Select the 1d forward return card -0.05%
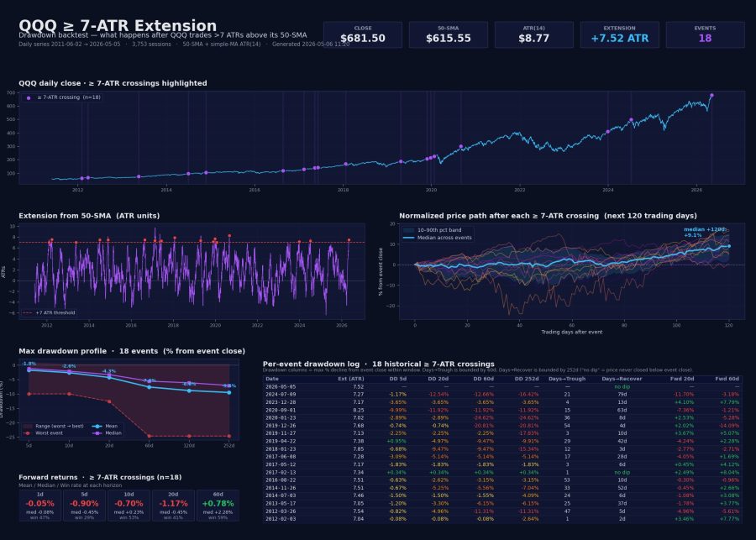 (x=40, y=506)
